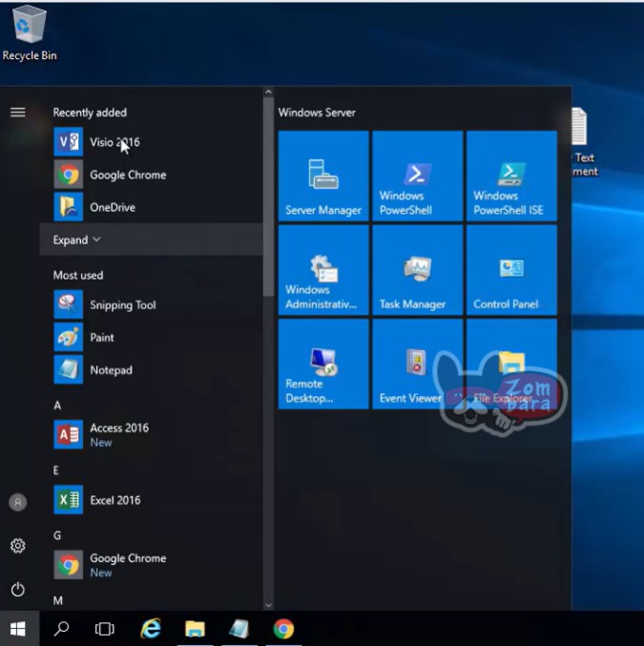Click the Recently added heading

pyautogui.click(x=90, y=113)
